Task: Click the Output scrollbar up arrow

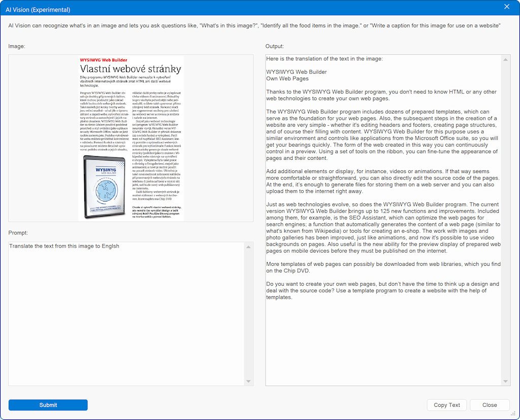Action: tap(505, 60)
